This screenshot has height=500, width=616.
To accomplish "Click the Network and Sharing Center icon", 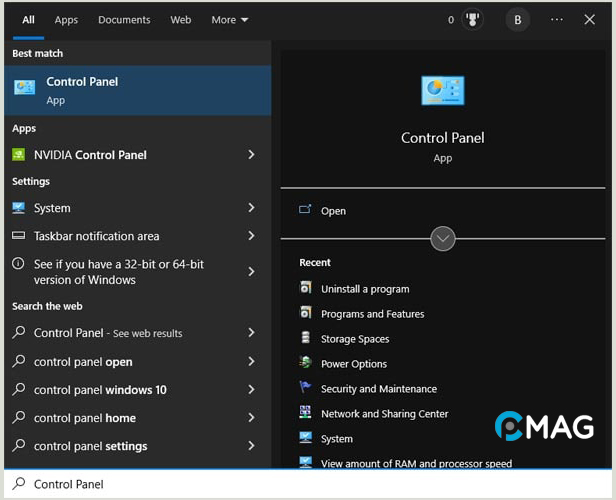I will [x=306, y=413].
